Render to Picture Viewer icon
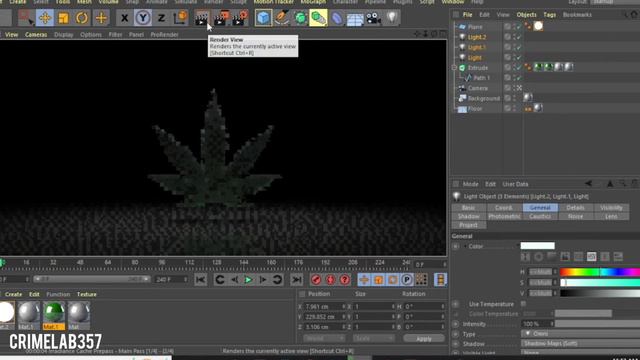The image size is (640, 360). (221, 18)
